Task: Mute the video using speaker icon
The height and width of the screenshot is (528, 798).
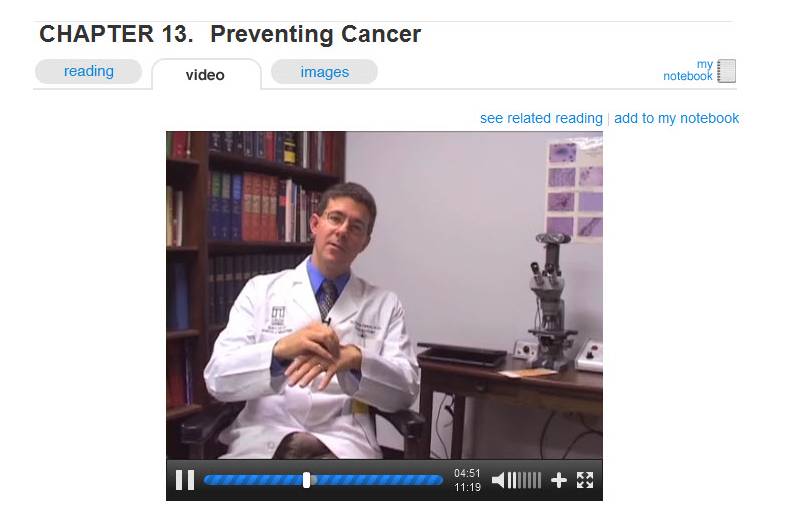Action: (498, 480)
